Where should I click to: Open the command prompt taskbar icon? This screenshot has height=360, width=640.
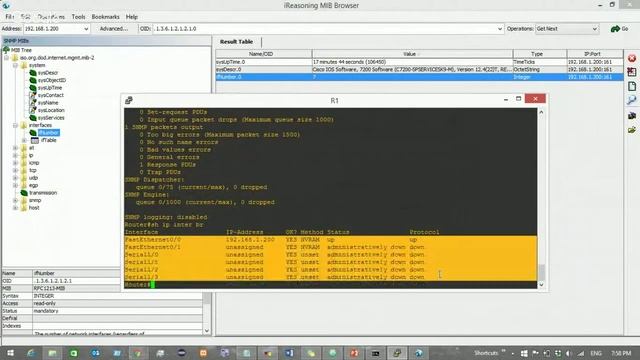point(376,353)
